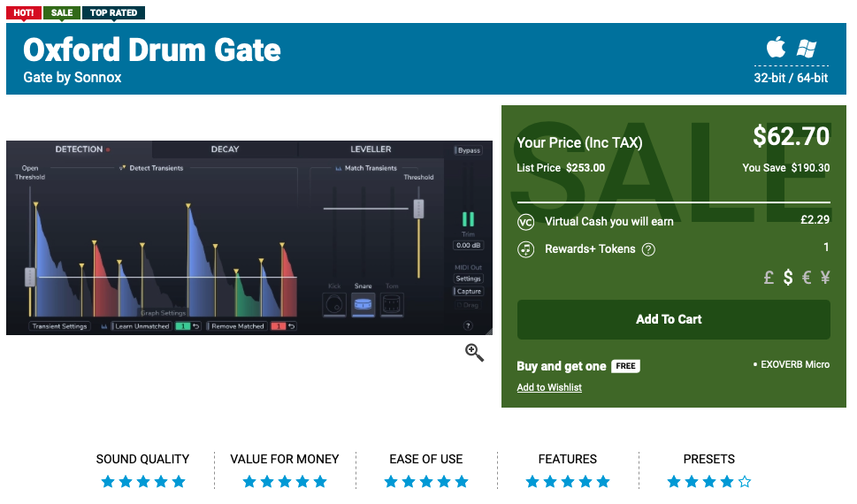Click the "32-bit / 64-bit" text
The height and width of the screenshot is (504, 857).
tap(791, 78)
